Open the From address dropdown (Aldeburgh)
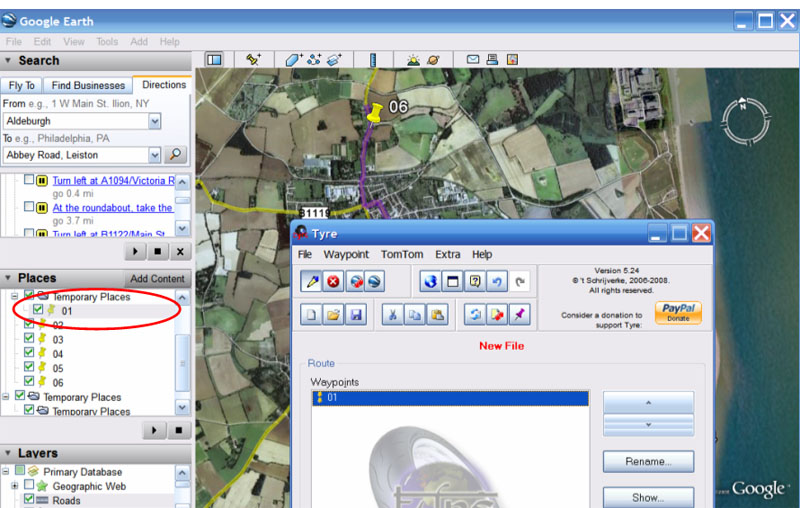The height and width of the screenshot is (508, 800). click(x=155, y=121)
